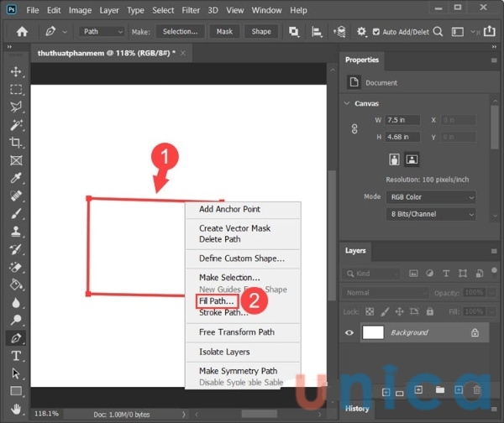The image size is (504, 423).
Task: Choose Fill Path from context menu
Action: [x=217, y=300]
